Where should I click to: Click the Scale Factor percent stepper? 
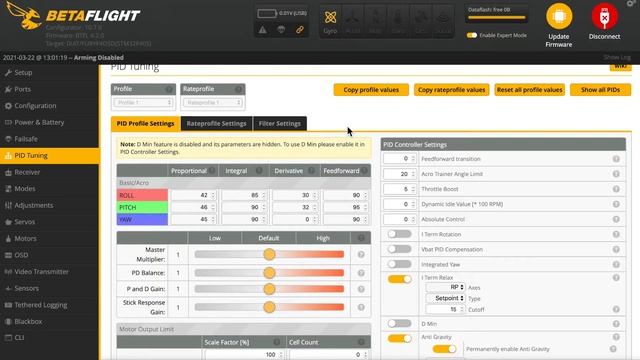pyautogui.click(x=281, y=355)
